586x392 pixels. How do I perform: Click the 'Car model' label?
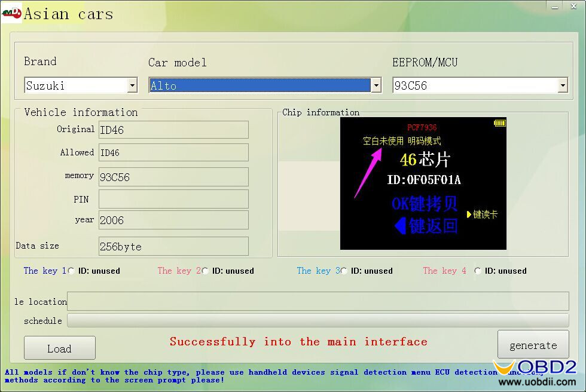pyautogui.click(x=177, y=62)
